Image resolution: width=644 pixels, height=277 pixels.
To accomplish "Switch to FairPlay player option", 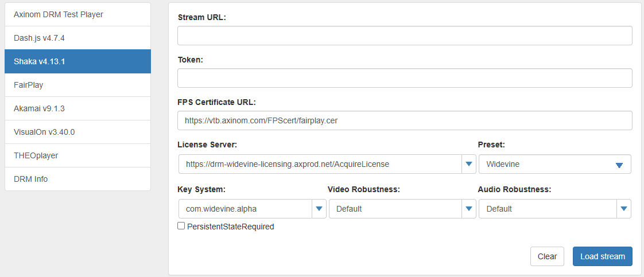I will click(29, 85).
